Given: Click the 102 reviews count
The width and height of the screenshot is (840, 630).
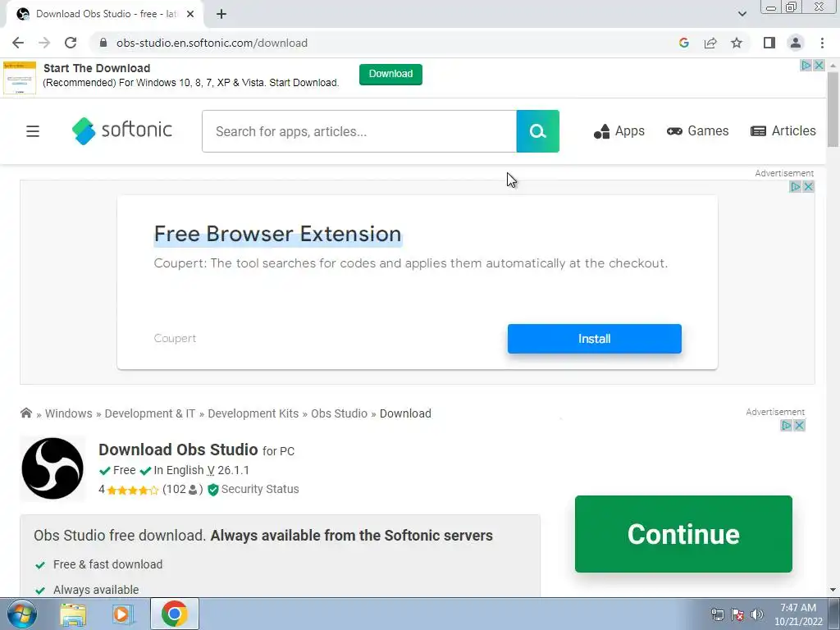Looking at the screenshot, I should (x=183, y=489).
